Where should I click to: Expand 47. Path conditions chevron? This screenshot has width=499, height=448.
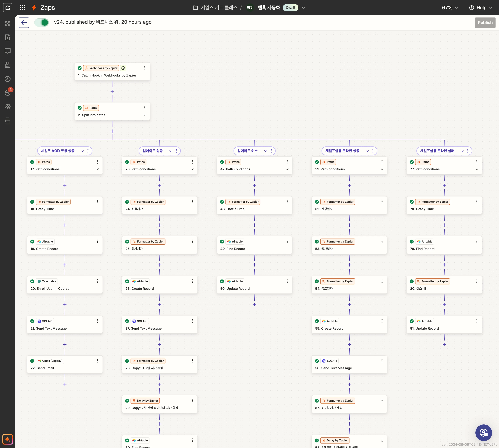[287, 169]
